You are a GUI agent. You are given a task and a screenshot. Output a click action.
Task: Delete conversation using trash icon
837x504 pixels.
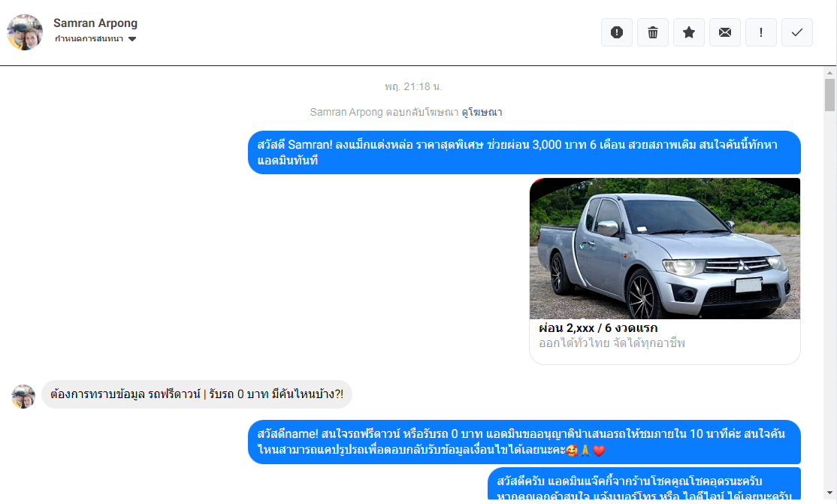tap(653, 32)
